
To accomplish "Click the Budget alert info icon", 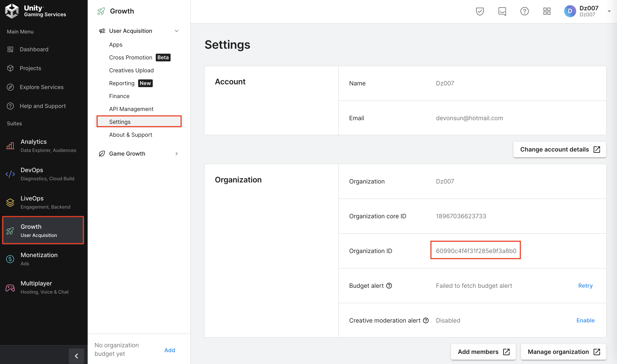I will (389, 286).
